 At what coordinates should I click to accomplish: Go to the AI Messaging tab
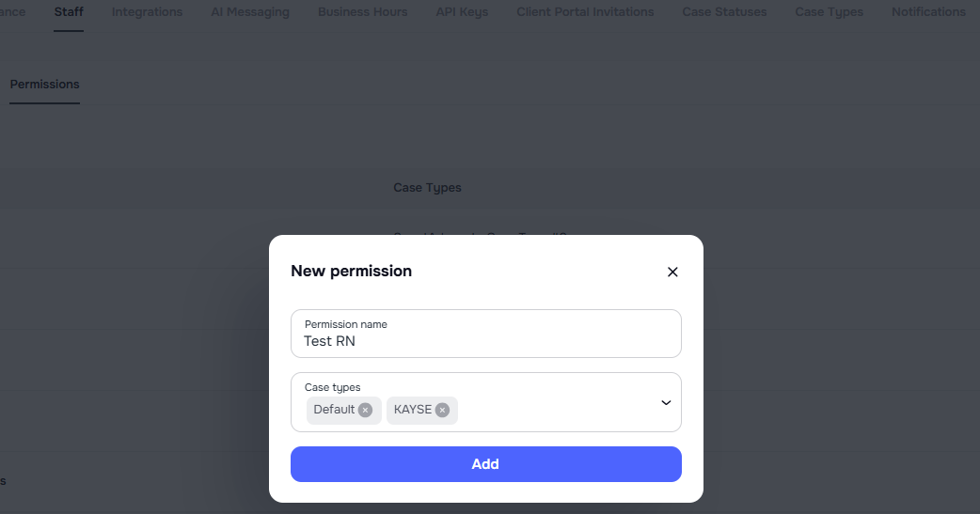(x=250, y=12)
